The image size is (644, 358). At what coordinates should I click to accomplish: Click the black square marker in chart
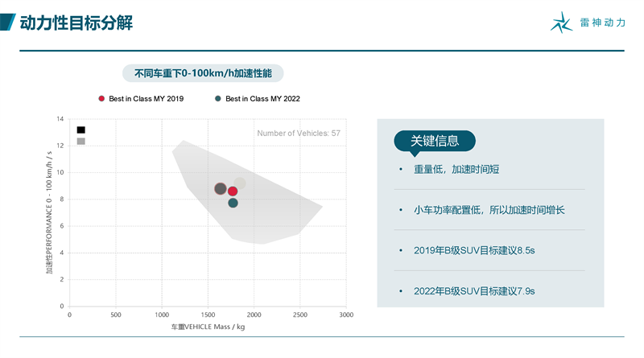click(x=81, y=130)
